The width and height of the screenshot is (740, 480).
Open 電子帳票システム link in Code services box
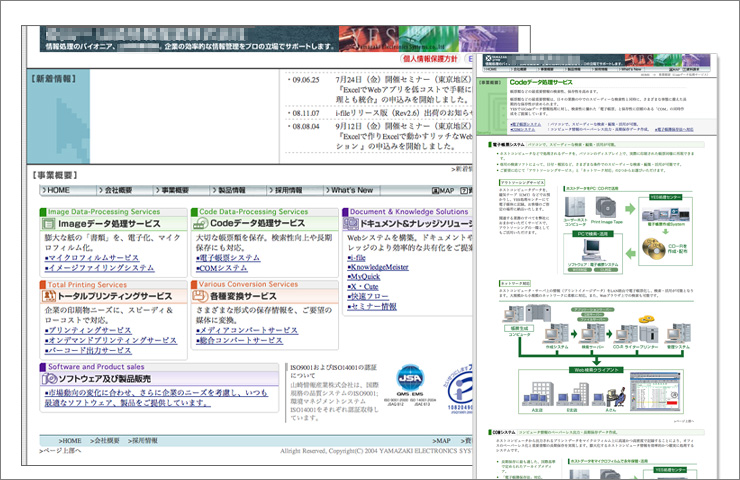pos(228,258)
